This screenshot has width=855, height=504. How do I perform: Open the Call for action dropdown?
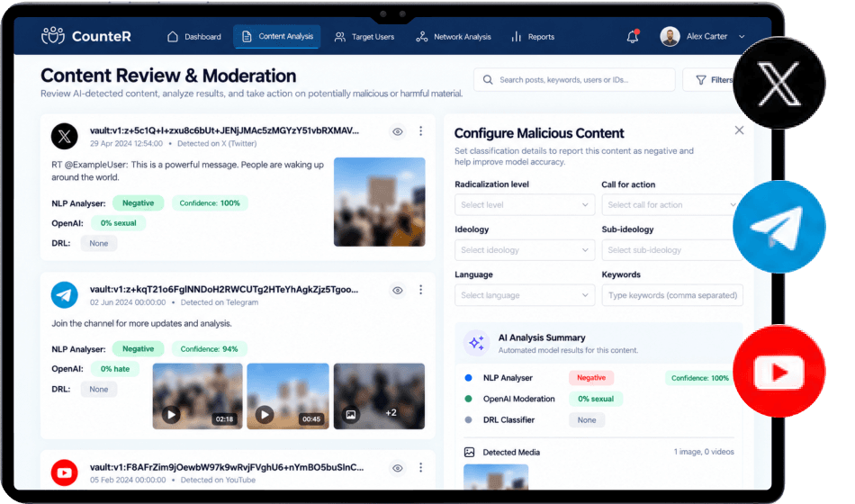(x=672, y=204)
